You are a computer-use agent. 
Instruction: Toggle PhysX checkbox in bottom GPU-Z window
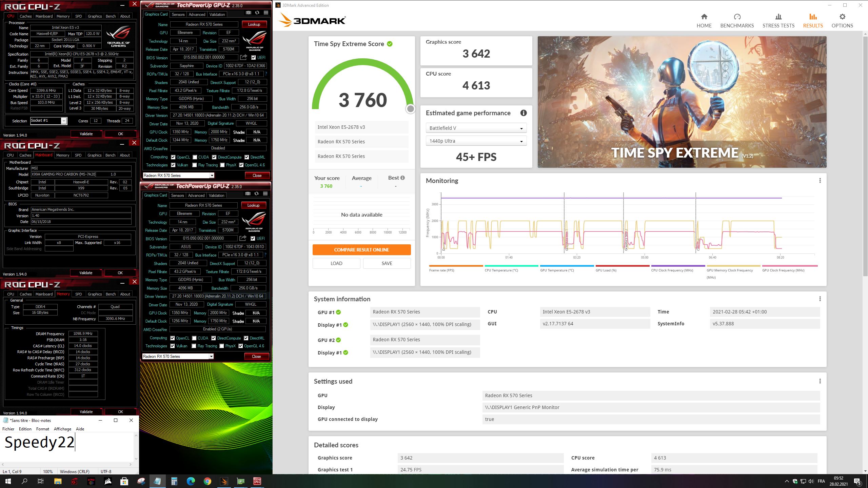pyautogui.click(x=222, y=346)
